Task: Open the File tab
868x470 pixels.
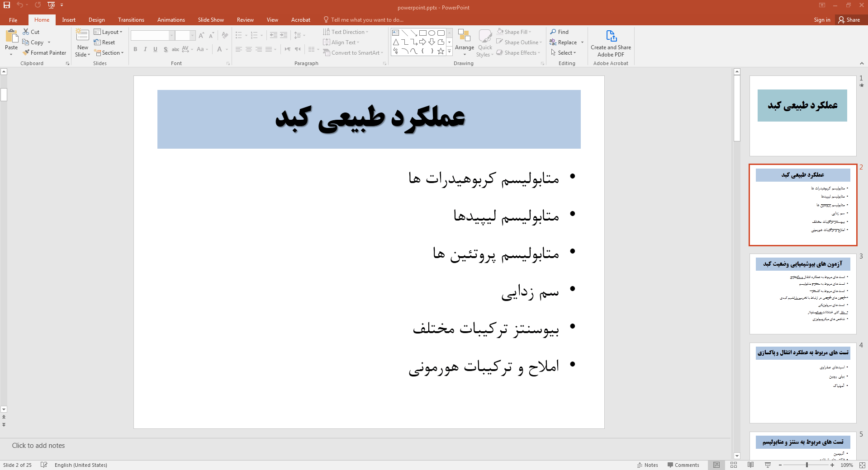Action: click(13, 20)
